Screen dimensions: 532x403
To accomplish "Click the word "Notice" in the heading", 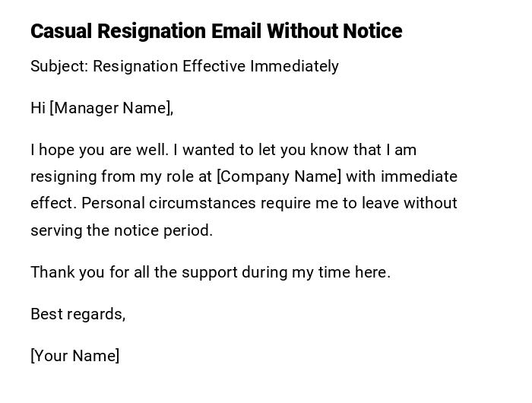I will [x=372, y=31].
